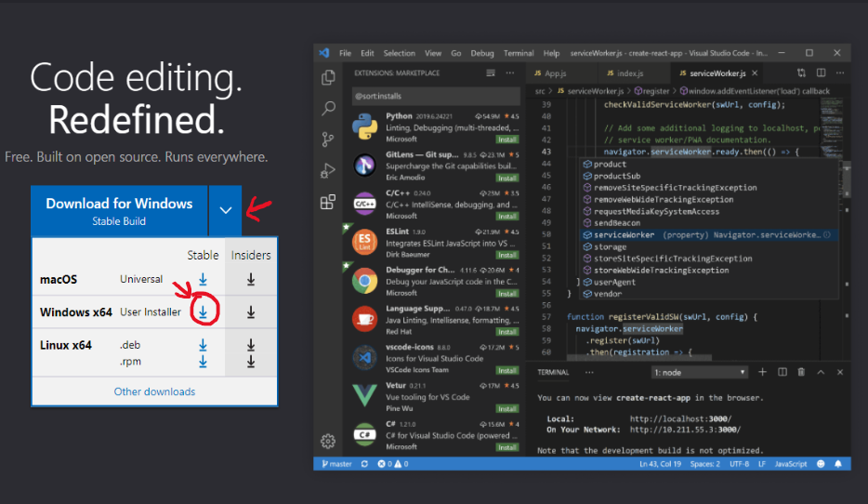
Task: Open the View menu
Action: pyautogui.click(x=433, y=53)
